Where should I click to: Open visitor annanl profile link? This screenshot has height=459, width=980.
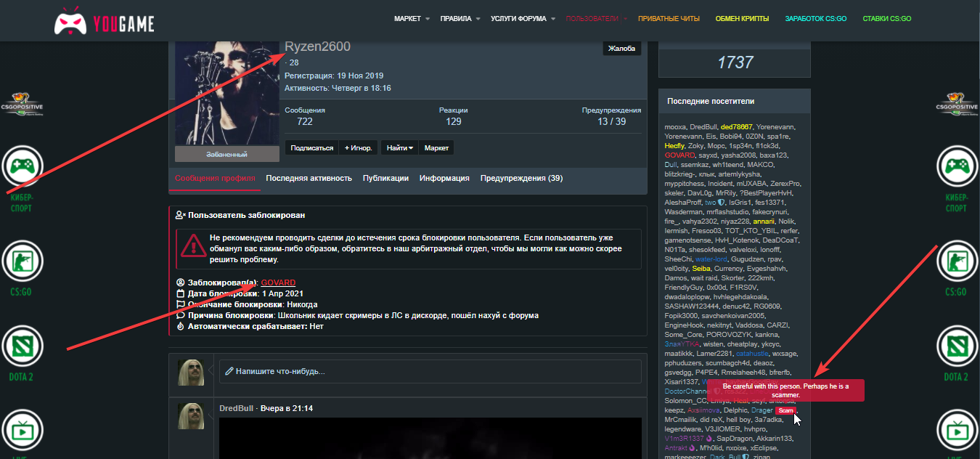[x=764, y=221]
